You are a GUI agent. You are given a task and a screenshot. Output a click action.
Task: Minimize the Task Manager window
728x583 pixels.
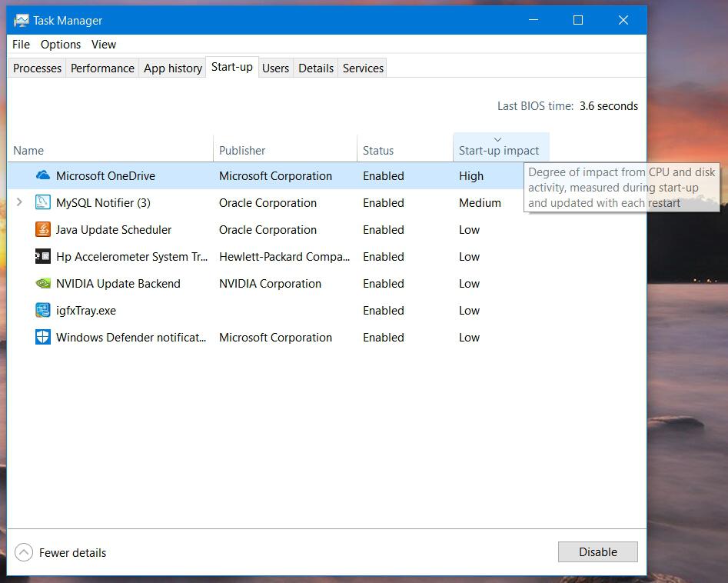pyautogui.click(x=534, y=20)
